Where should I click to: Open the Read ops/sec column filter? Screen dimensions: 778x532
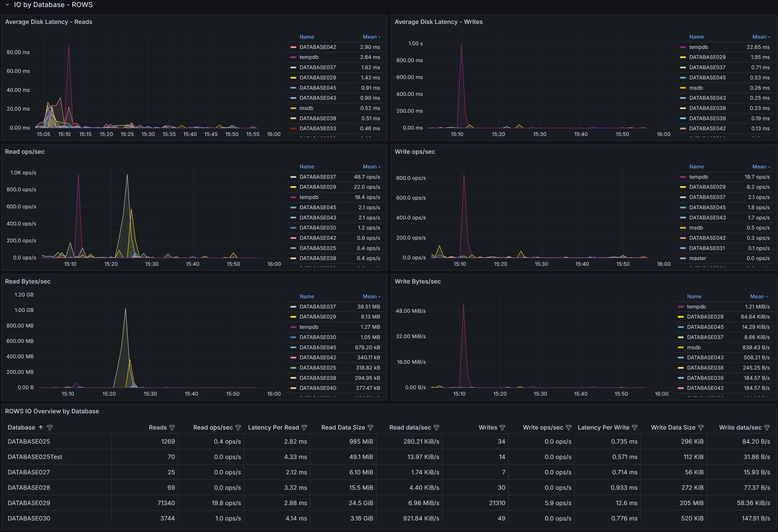[x=238, y=428]
